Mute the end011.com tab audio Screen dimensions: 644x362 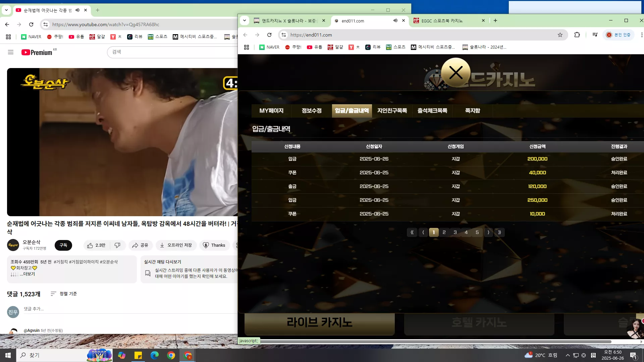tap(395, 21)
